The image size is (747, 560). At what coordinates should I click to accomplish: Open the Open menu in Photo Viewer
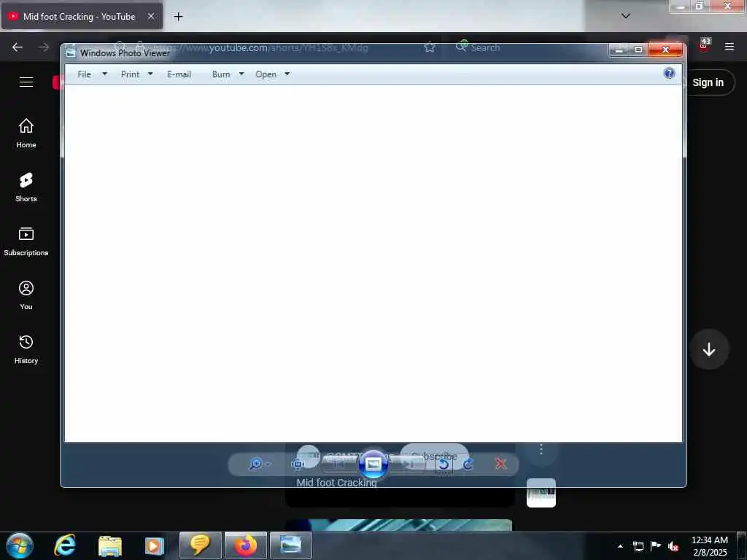266,74
